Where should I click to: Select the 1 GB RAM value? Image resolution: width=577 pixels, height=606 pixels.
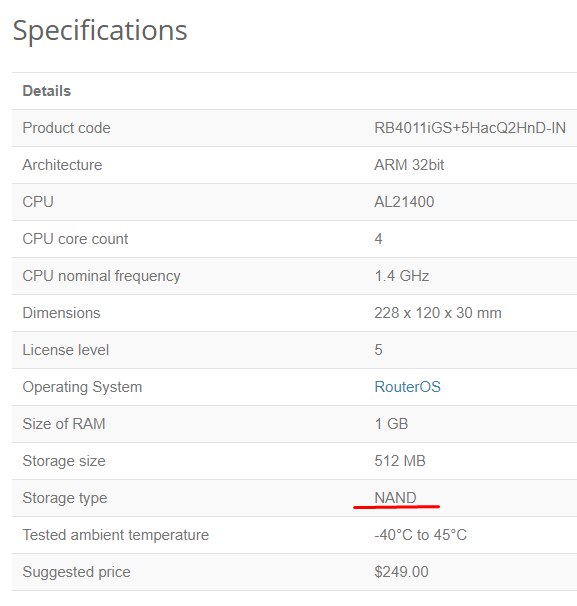point(391,424)
